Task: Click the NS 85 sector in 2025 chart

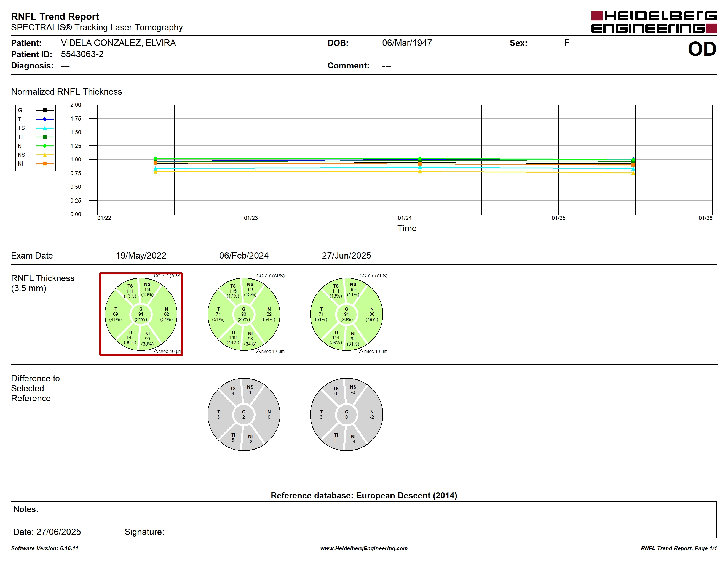Action: 353,289
